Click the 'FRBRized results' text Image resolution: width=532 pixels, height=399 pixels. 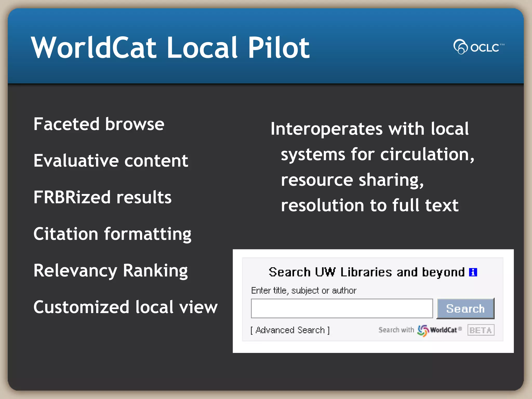point(103,197)
